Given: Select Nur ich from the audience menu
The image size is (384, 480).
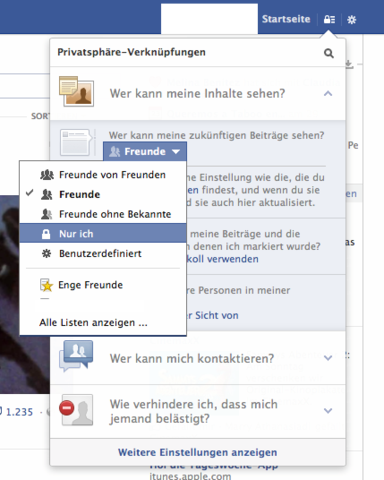Looking at the screenshot, I should (103, 233).
